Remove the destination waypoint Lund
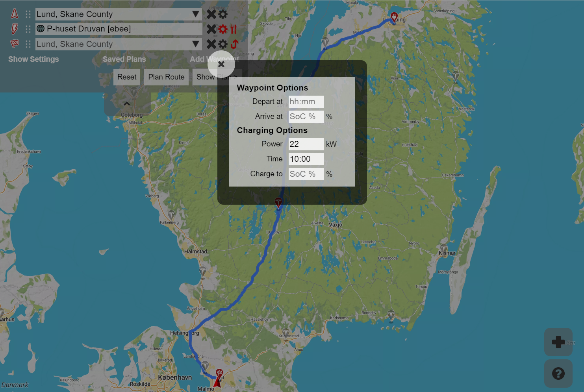Screen dimensions: 584x392 (211, 44)
